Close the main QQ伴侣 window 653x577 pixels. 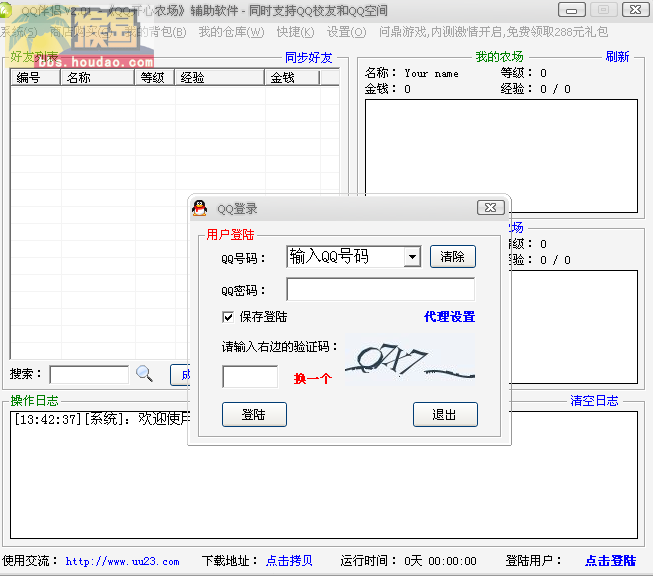(x=636, y=10)
